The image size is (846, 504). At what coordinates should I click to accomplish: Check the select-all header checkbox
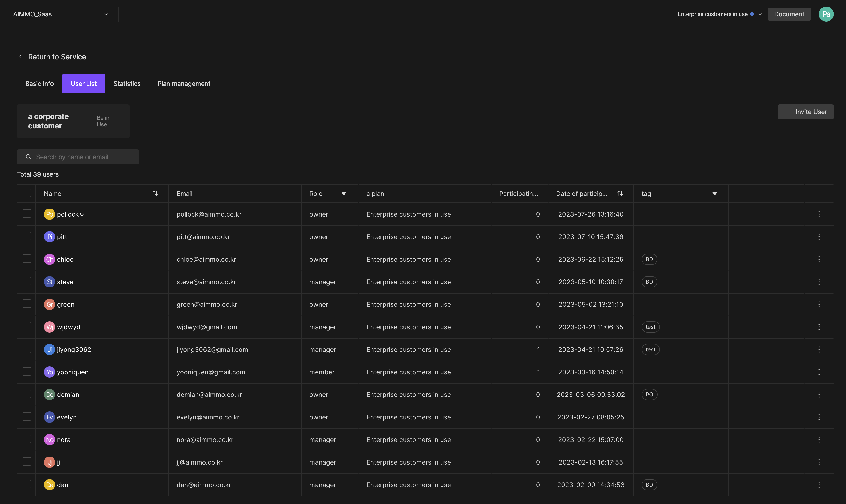pyautogui.click(x=27, y=193)
